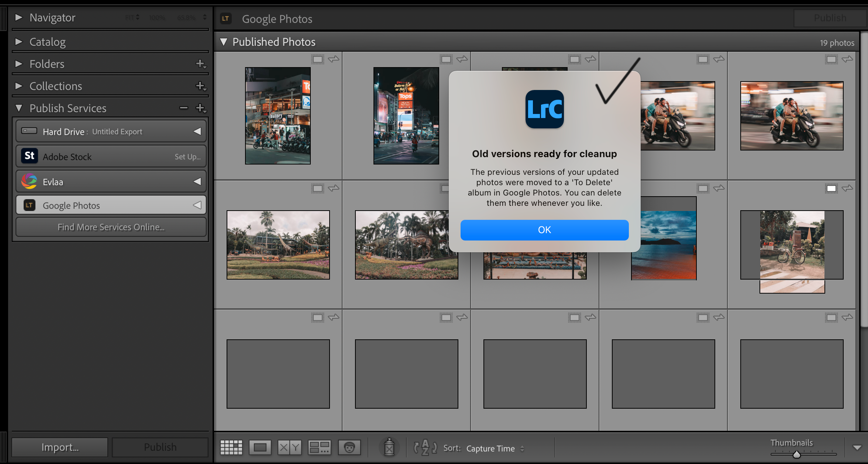Open Survey view from the toolbar
This screenshot has width=868, height=464.
tap(320, 447)
